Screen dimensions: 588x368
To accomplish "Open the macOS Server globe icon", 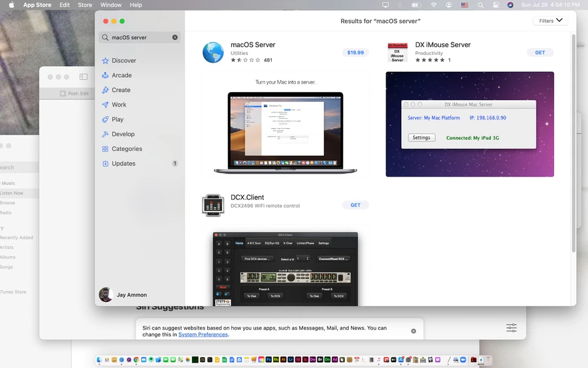I will point(213,52).
